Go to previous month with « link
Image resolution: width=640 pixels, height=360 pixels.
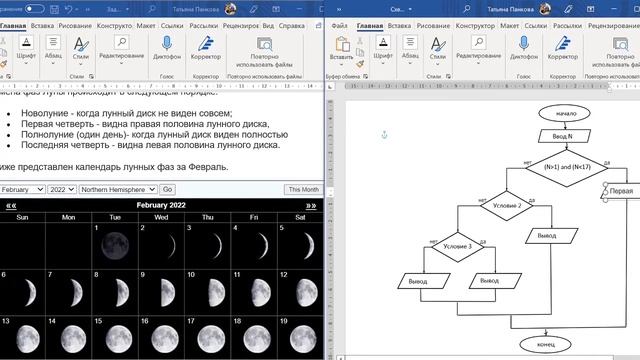click(x=11, y=205)
